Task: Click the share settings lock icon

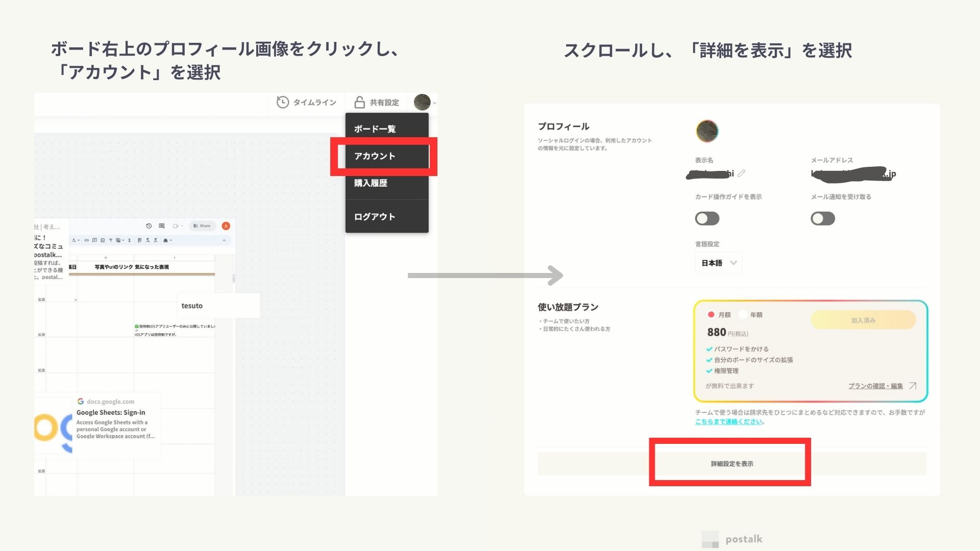Action: coord(359,103)
